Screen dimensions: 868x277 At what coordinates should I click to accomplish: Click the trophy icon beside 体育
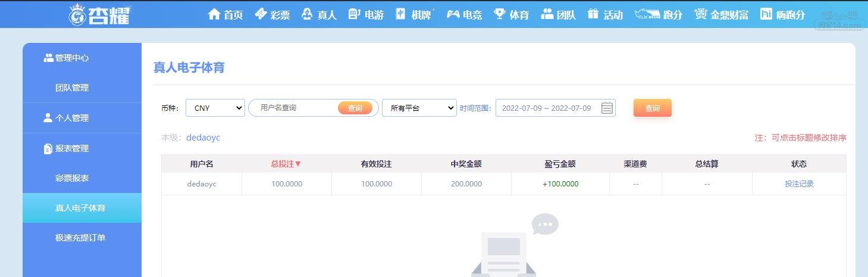pos(500,14)
